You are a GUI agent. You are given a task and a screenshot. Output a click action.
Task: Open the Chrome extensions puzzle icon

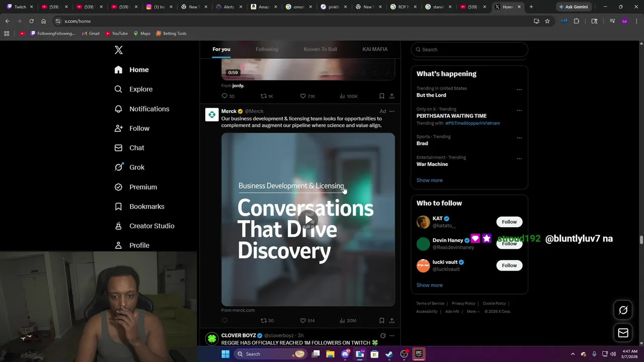point(577,21)
